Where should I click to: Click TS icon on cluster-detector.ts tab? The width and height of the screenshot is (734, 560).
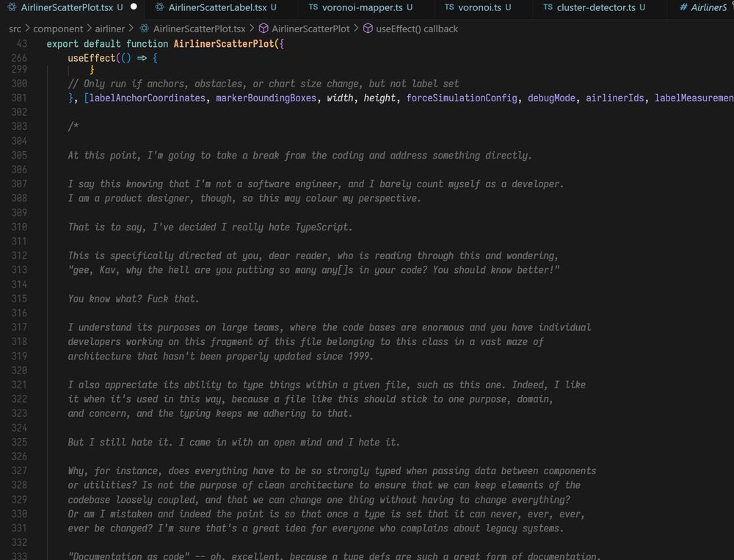(x=548, y=7)
